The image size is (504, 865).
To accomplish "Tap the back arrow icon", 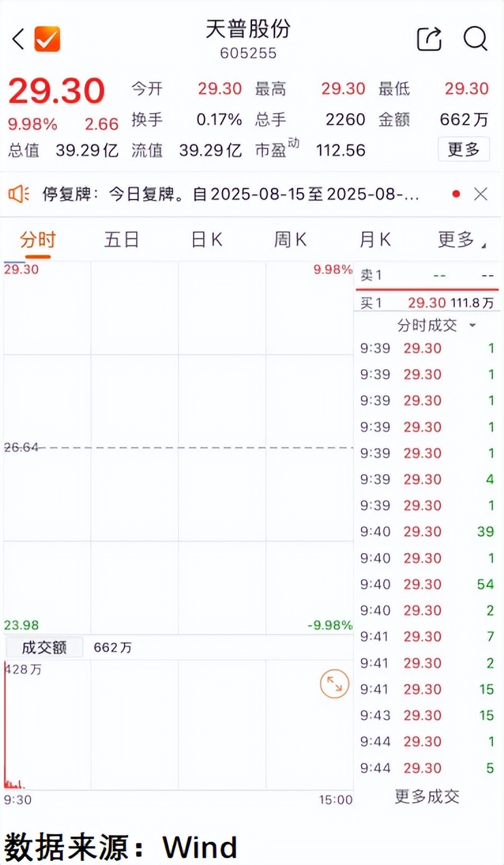I will click(18, 39).
